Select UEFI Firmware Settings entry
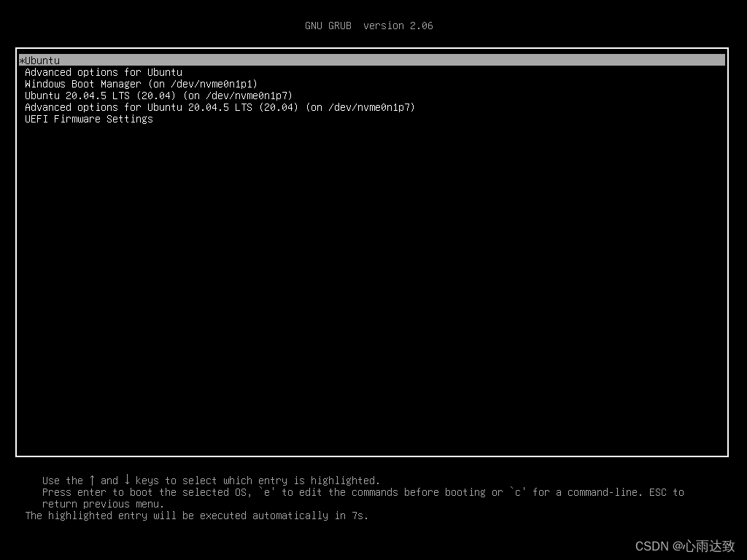Viewport: 747px width, 560px height. click(88, 119)
